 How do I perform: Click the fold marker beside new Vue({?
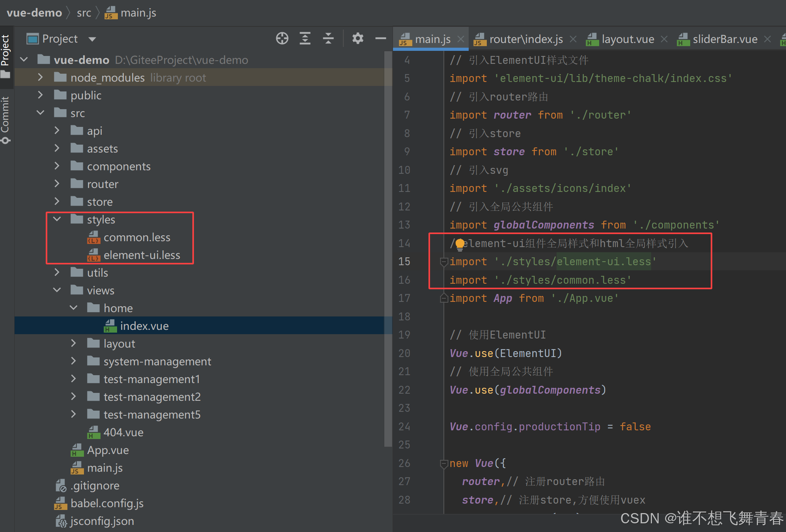444,464
